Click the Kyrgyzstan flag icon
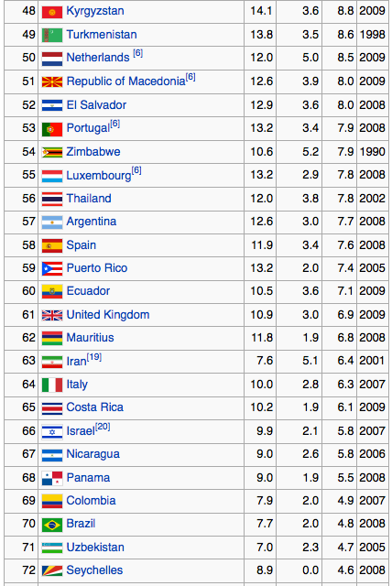This screenshot has height=586, width=392. point(52,12)
